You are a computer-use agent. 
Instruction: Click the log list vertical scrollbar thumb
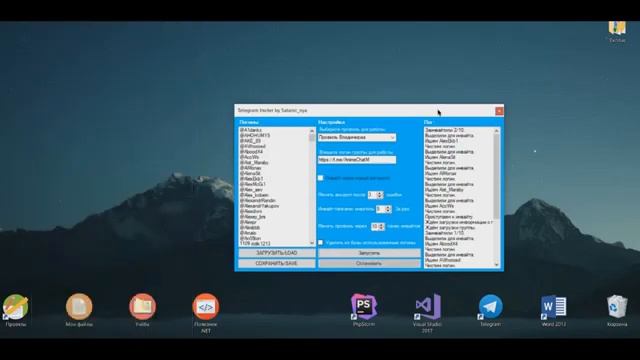pyautogui.click(x=497, y=176)
